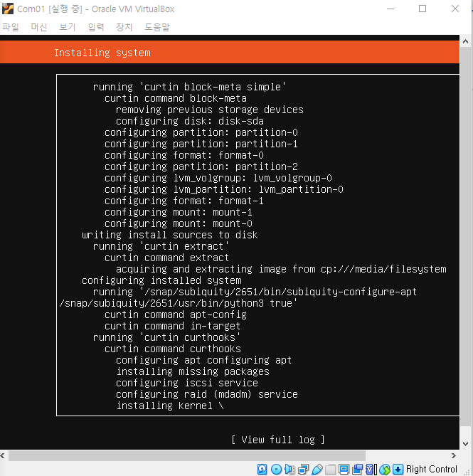This screenshot has height=476, width=473.
Task: Click 'configuring format: format-1' line
Action: click(184, 201)
